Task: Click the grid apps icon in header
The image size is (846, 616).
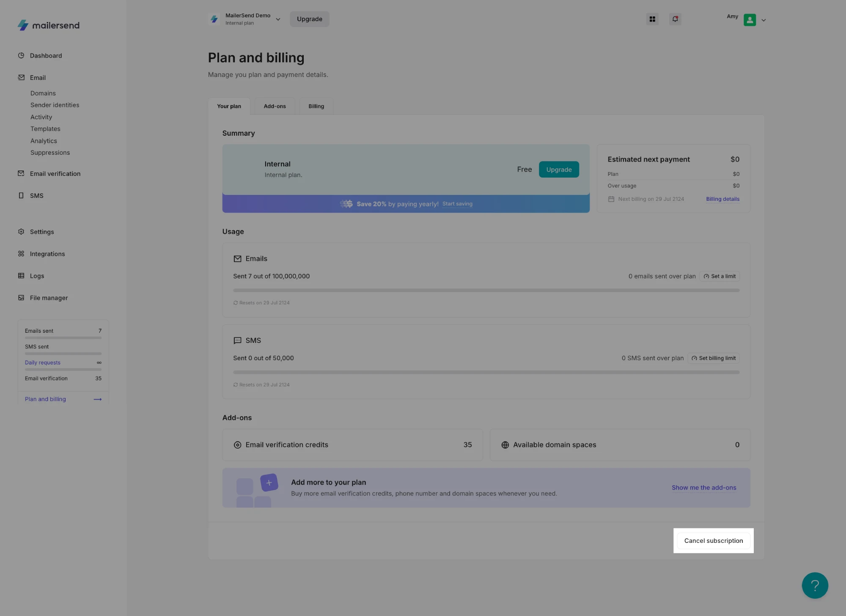Action: 652,19
